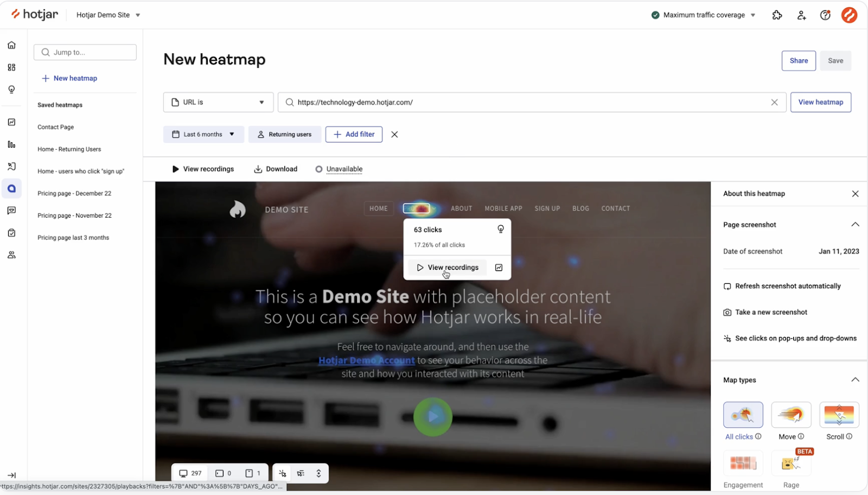The image size is (868, 495).
Task: Open the Hotjar Demo Site dropdown
Action: [x=108, y=15]
